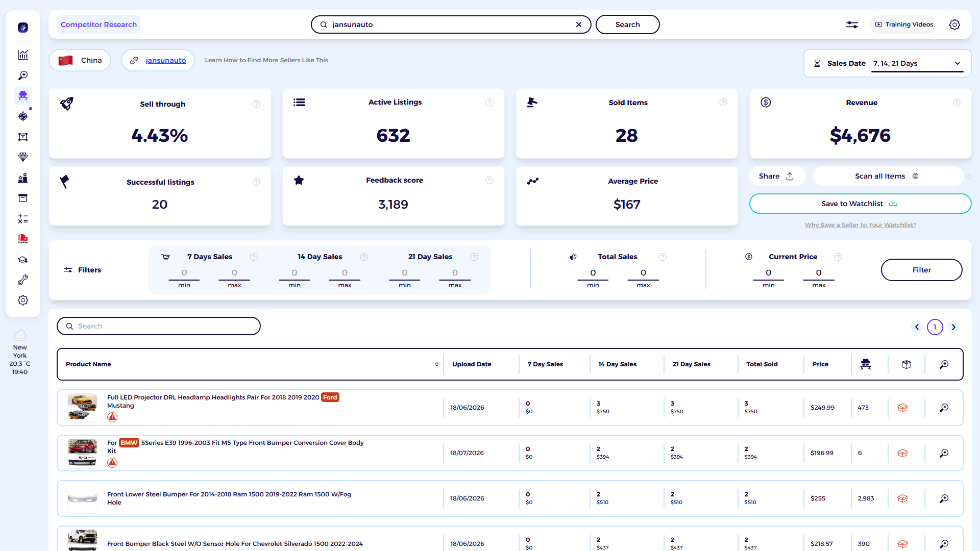Image resolution: width=980 pixels, height=551 pixels.
Task: Expand the Sales Date dropdown
Action: (x=917, y=63)
